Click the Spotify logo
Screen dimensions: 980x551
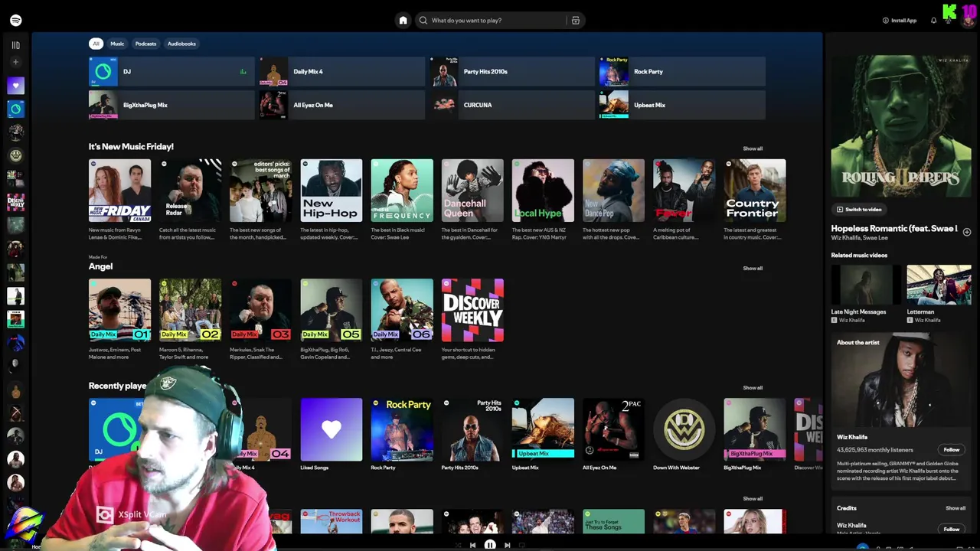tap(15, 21)
